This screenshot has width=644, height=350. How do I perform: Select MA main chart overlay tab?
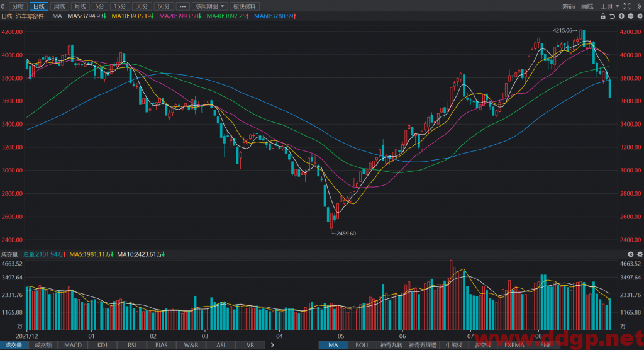[x=333, y=345]
